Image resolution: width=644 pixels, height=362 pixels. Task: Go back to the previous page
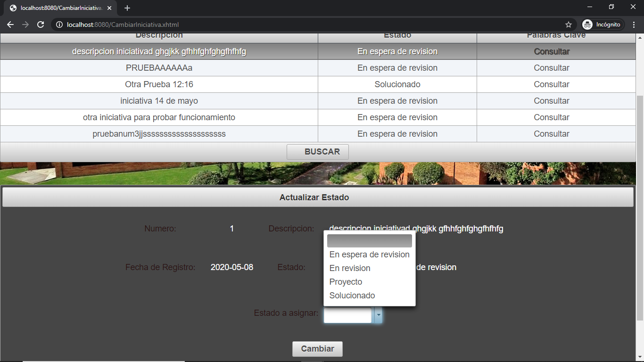tap(10, 25)
